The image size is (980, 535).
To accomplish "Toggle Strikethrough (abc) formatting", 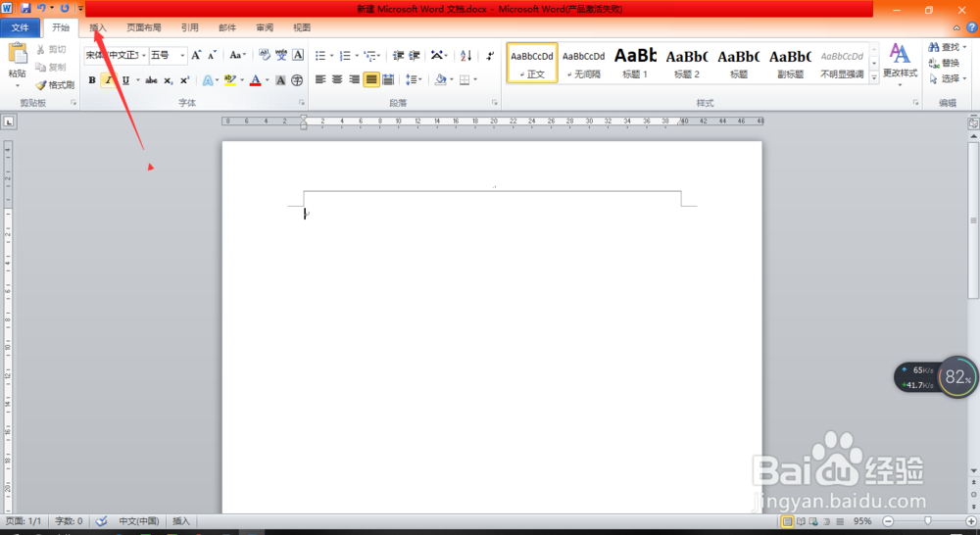I will point(151,80).
